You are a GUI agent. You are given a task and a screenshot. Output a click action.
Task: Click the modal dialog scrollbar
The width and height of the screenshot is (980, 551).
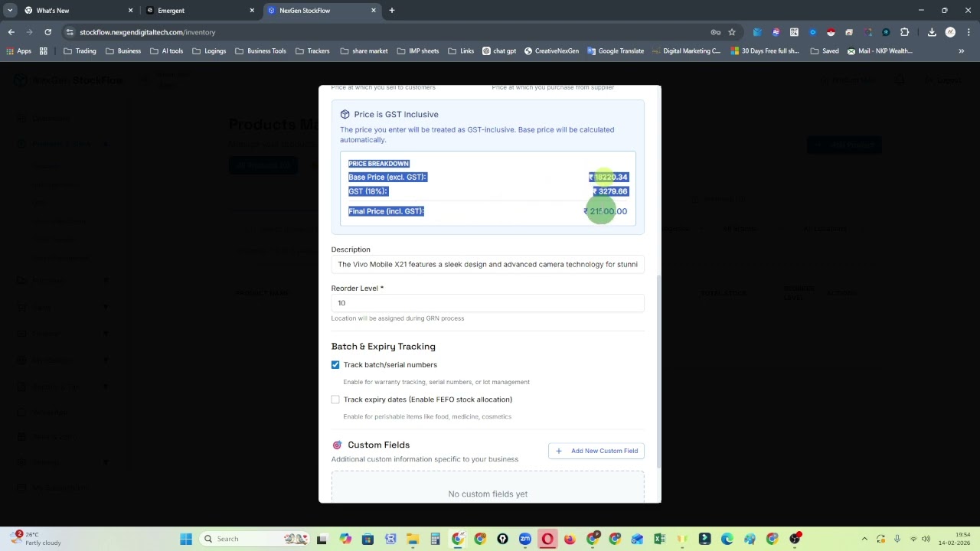[658, 371]
